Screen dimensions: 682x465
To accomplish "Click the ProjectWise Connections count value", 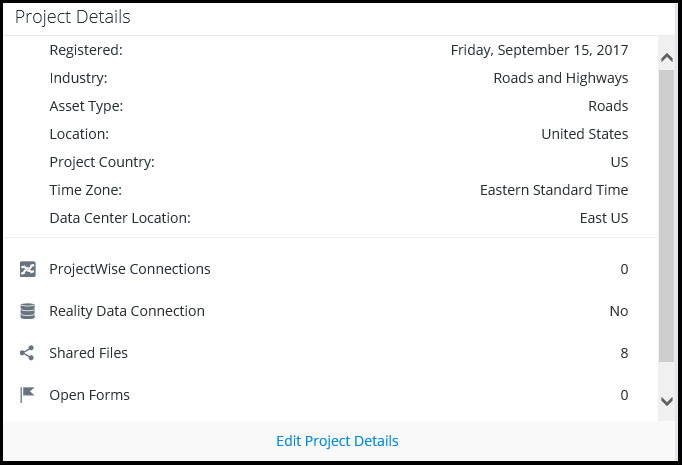I will pyautogui.click(x=624, y=269).
